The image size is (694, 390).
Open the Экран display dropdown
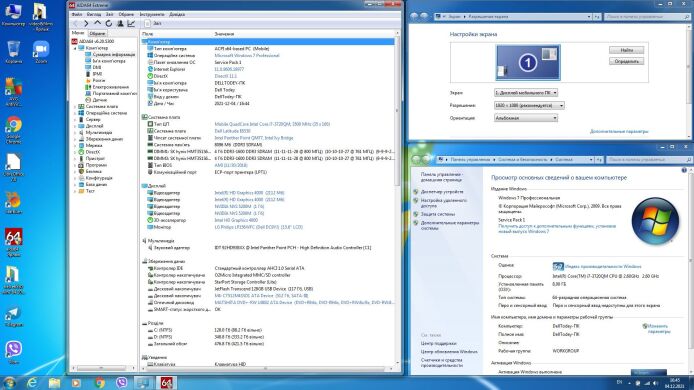(526, 93)
